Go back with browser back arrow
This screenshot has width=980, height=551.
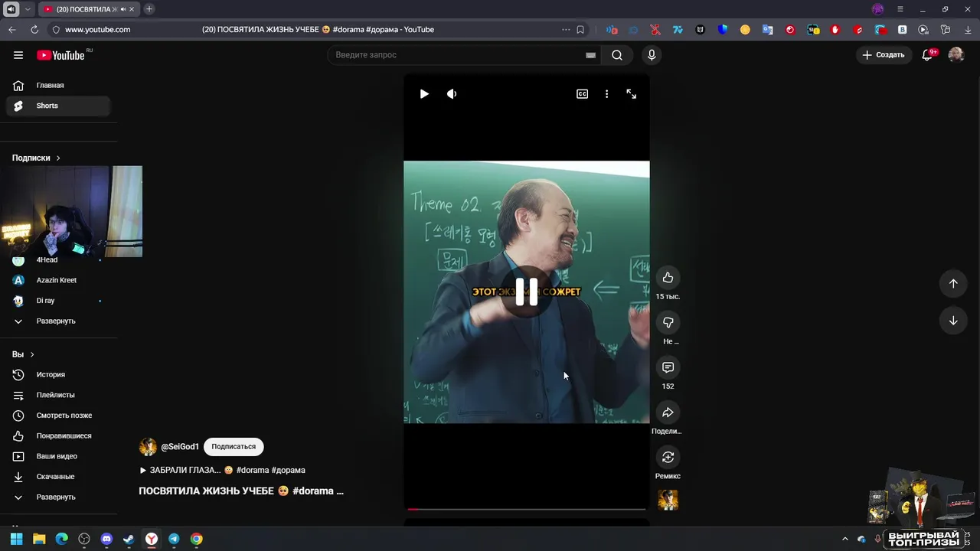click(11, 30)
